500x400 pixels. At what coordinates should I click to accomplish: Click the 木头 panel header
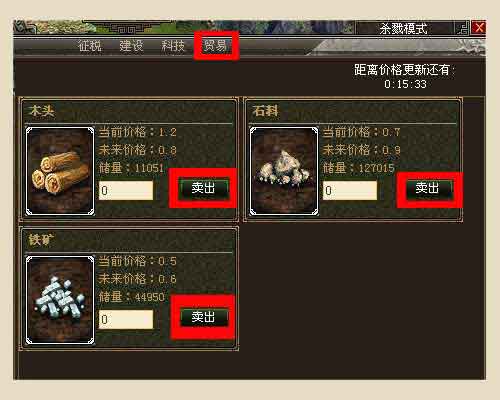42,111
